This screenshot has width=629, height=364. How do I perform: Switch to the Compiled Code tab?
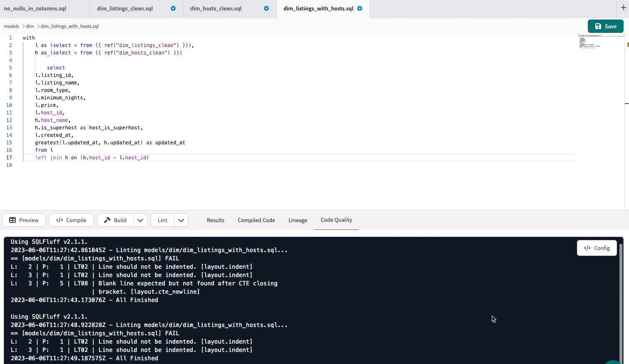(x=256, y=220)
